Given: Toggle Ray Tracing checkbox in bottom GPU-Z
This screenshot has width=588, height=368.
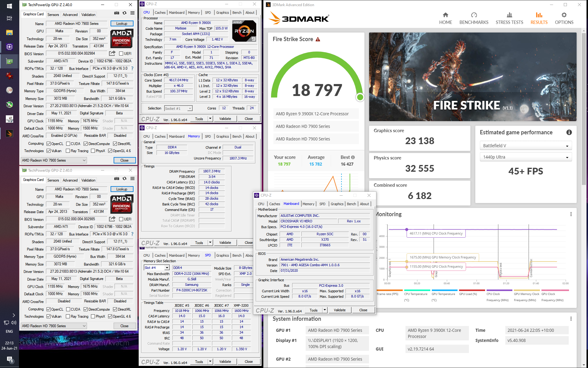Looking at the screenshot, I should point(68,316).
